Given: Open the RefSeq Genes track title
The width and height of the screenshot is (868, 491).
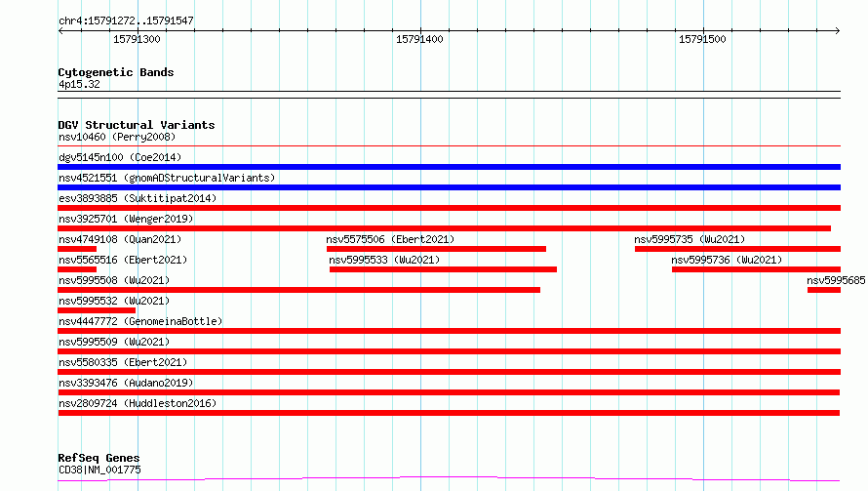Looking at the screenshot, I should [99, 458].
